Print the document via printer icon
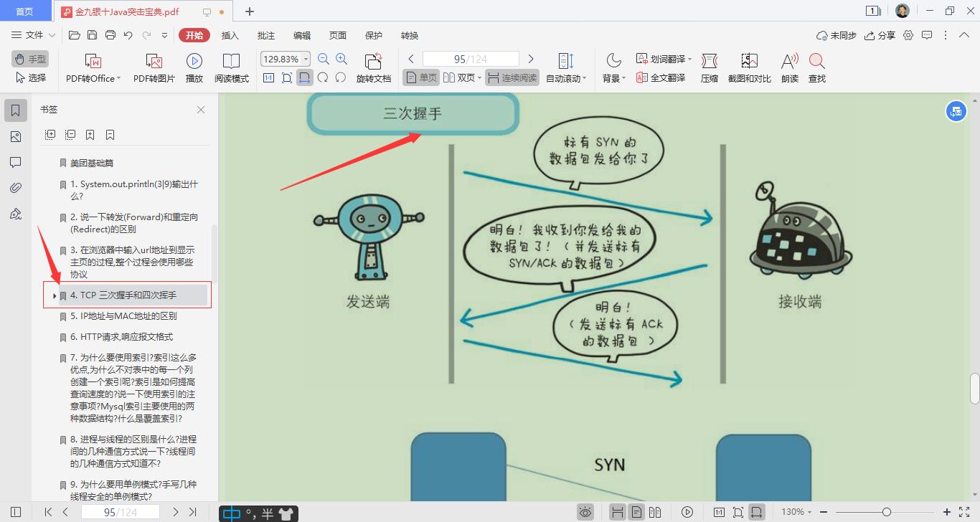The width and height of the screenshot is (980, 522). pyautogui.click(x=110, y=35)
